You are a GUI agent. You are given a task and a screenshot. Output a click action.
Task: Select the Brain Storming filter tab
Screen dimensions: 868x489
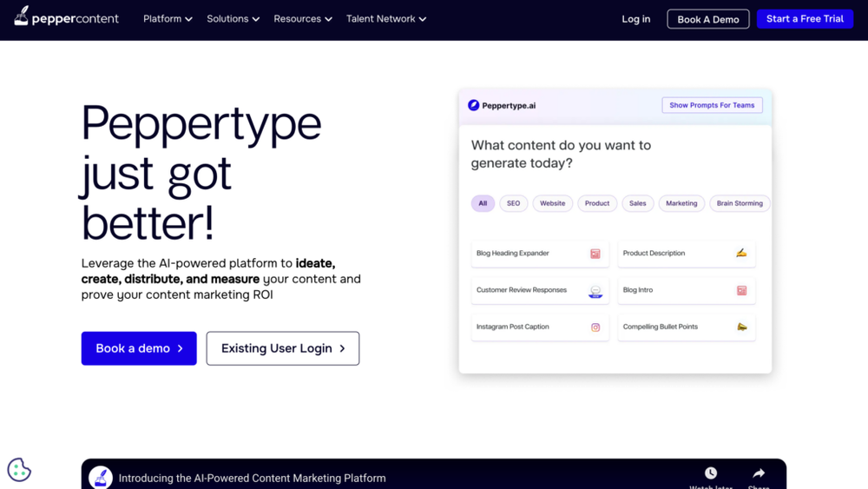pos(740,203)
